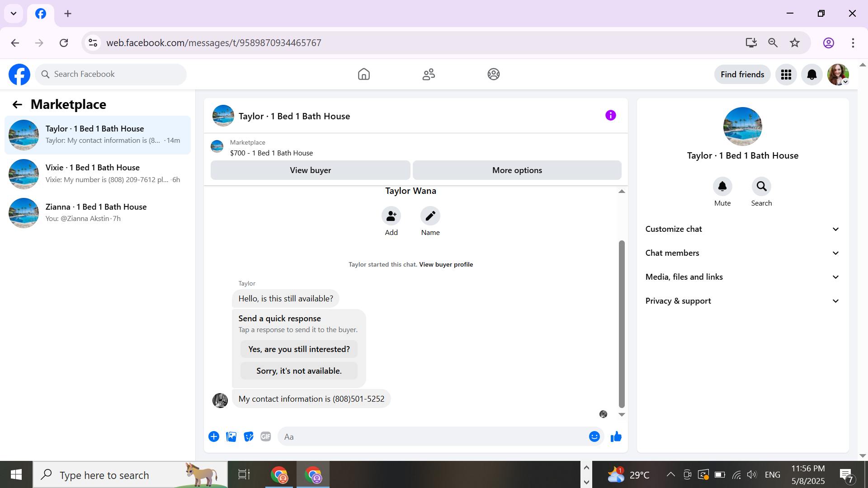Image resolution: width=868 pixels, height=488 pixels.
Task: Open Windows Start menu
Action: click(16, 474)
